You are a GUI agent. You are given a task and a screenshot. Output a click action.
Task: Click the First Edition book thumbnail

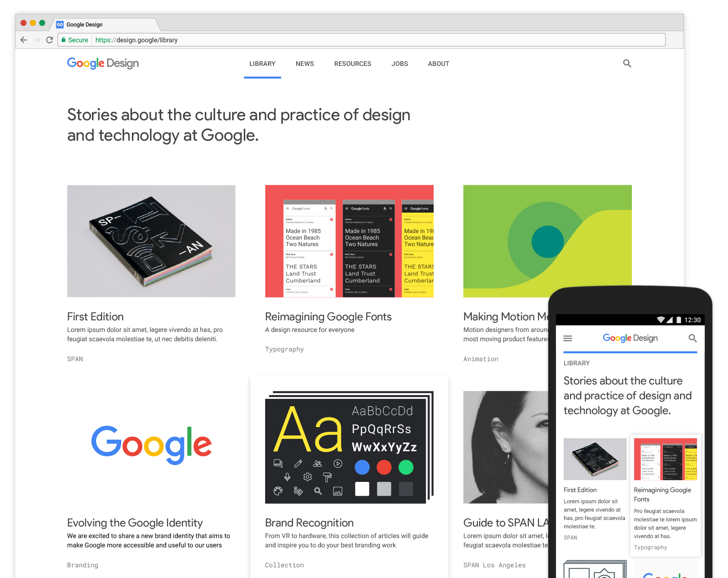click(x=151, y=241)
